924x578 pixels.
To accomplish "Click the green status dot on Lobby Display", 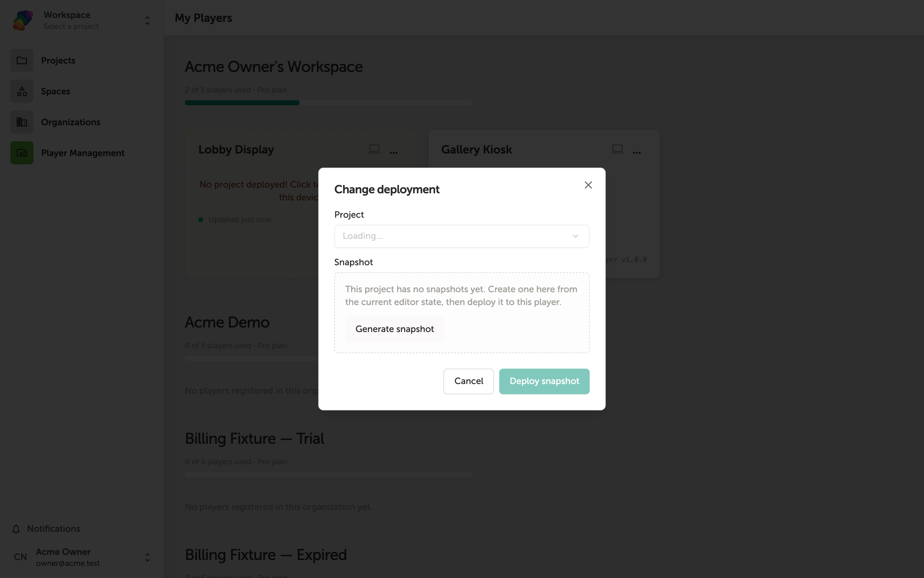I will (x=201, y=220).
